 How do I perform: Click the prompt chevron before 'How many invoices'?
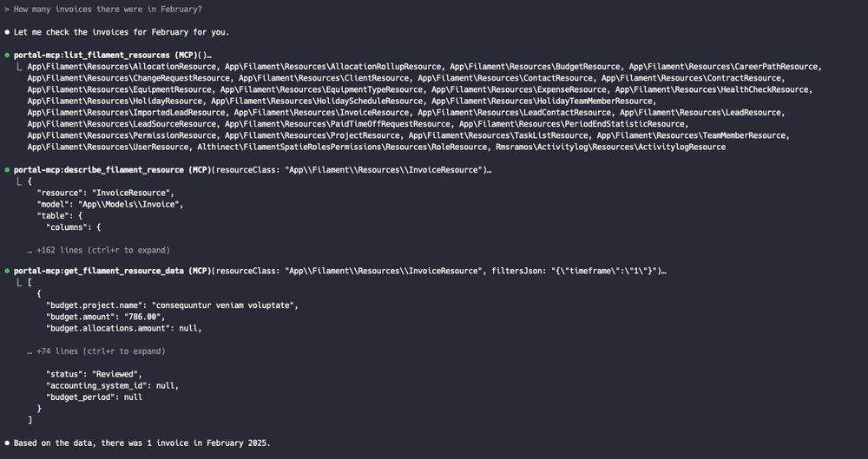tap(7, 10)
